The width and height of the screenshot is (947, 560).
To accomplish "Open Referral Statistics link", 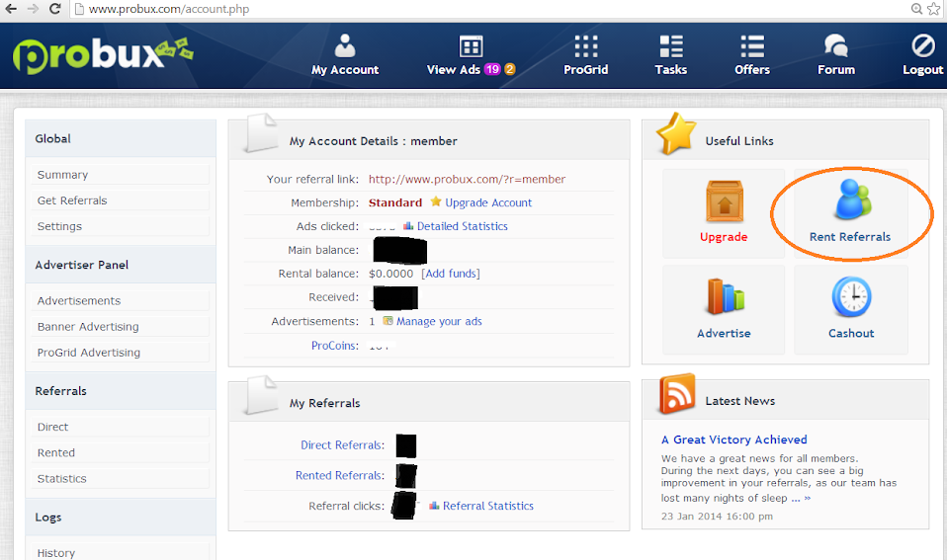I will click(x=488, y=506).
